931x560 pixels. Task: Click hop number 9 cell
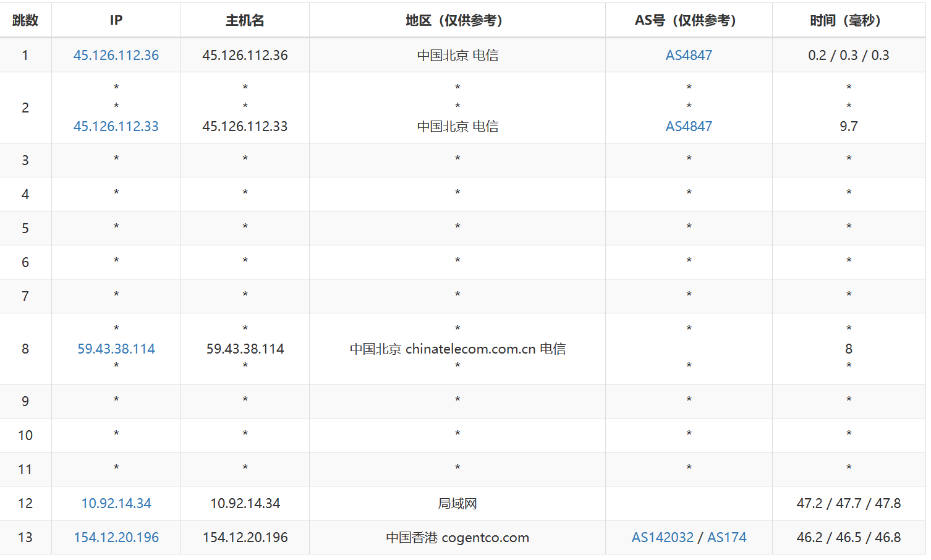coord(25,401)
